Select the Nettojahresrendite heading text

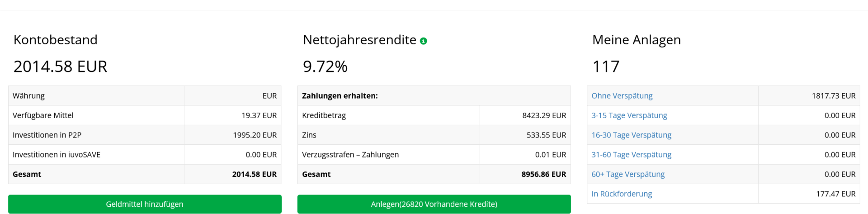359,40
